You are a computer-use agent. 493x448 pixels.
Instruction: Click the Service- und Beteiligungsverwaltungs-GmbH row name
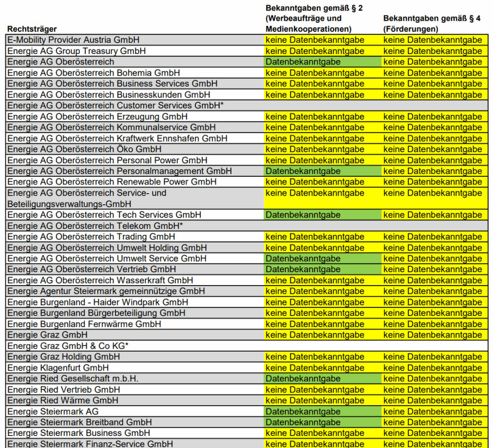click(87, 198)
